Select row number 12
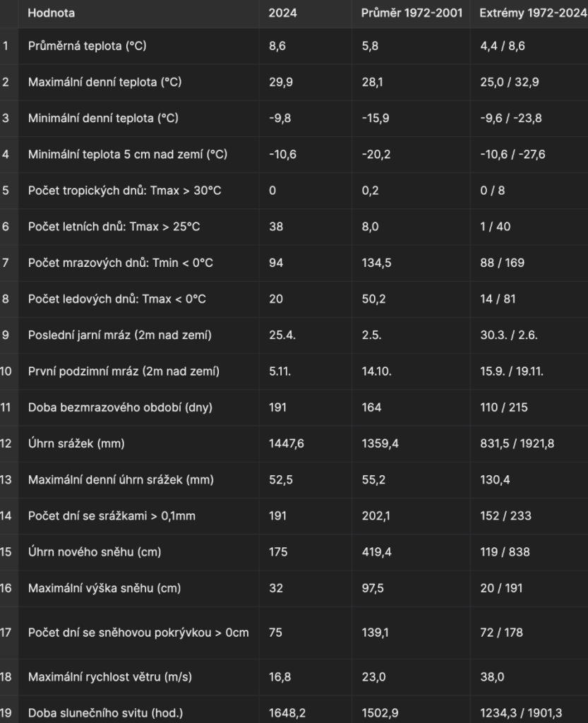This screenshot has width=588, height=723. [x=6, y=443]
